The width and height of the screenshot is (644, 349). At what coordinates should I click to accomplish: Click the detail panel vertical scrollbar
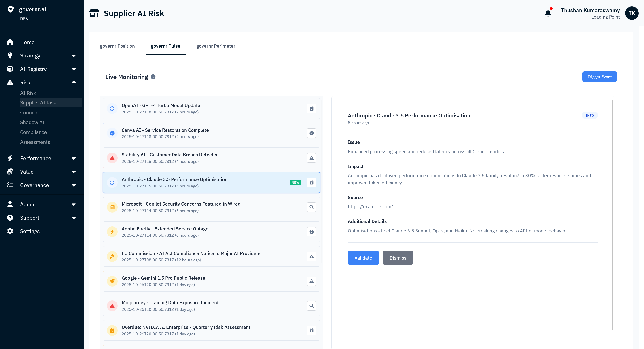tap(612, 215)
